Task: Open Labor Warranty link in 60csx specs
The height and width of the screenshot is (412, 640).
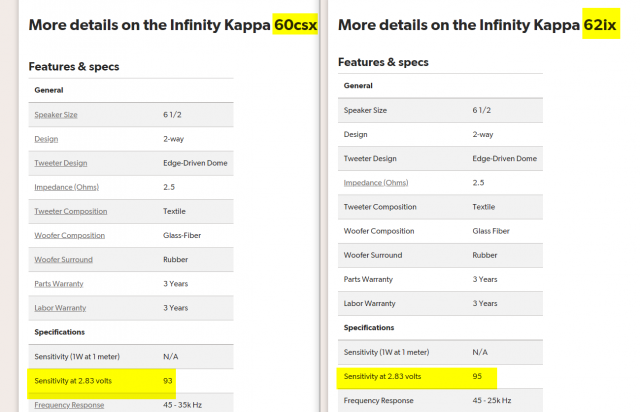Action: (62, 308)
